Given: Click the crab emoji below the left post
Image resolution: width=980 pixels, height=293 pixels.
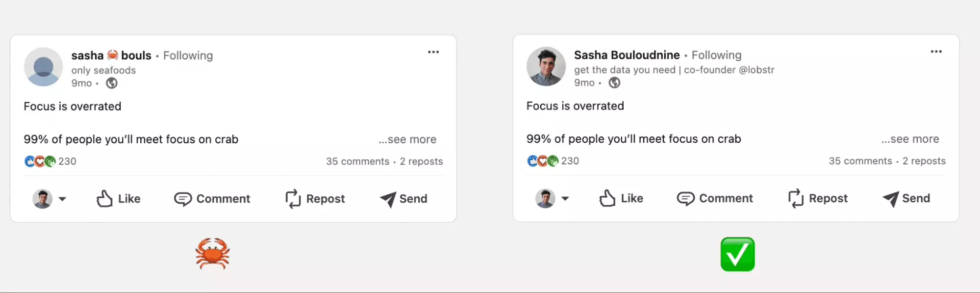Looking at the screenshot, I should tap(213, 252).
